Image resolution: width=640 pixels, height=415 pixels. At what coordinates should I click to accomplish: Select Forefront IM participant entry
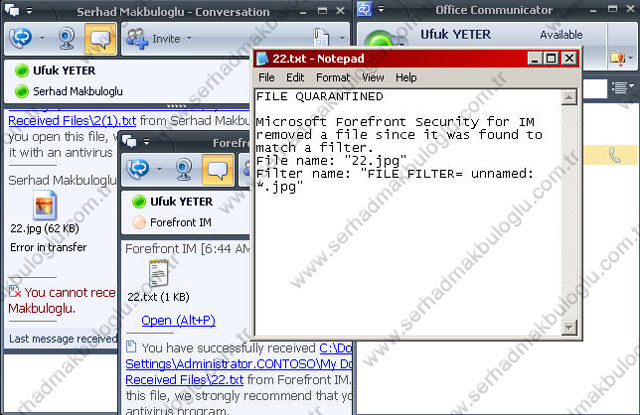pyautogui.click(x=180, y=222)
